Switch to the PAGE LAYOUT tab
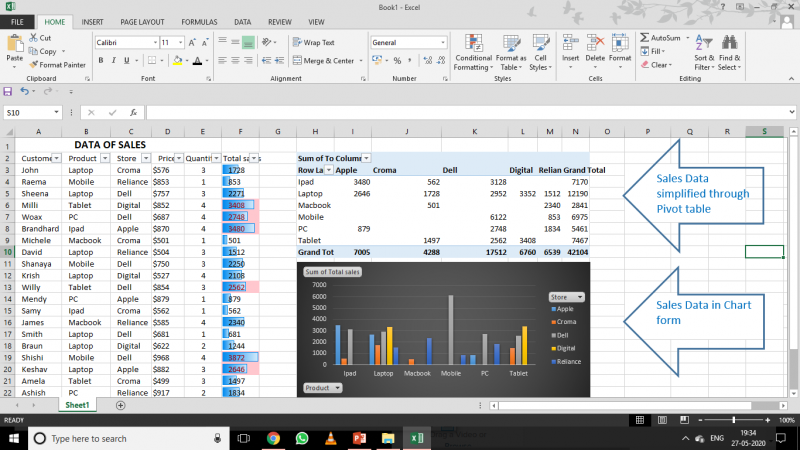The width and height of the screenshot is (800, 450). click(x=142, y=22)
